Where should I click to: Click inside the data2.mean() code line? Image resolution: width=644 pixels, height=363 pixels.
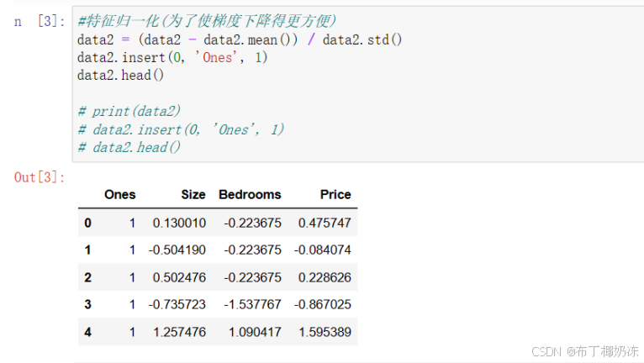(240, 39)
